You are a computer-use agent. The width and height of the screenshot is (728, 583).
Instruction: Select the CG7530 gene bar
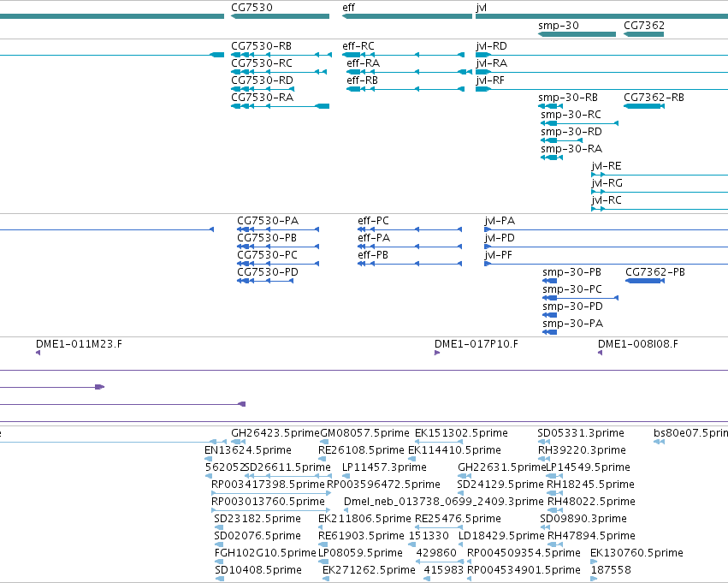280,16
